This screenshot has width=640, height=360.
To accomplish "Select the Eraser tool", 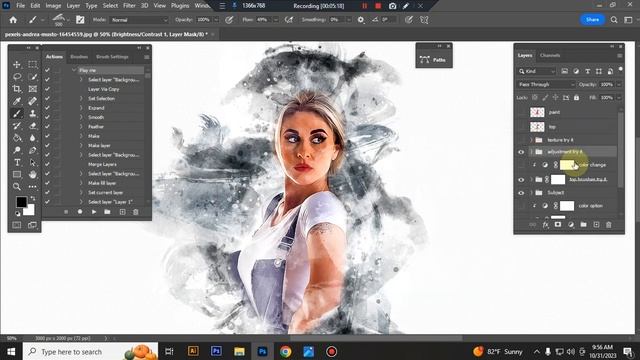I will (x=33, y=126).
